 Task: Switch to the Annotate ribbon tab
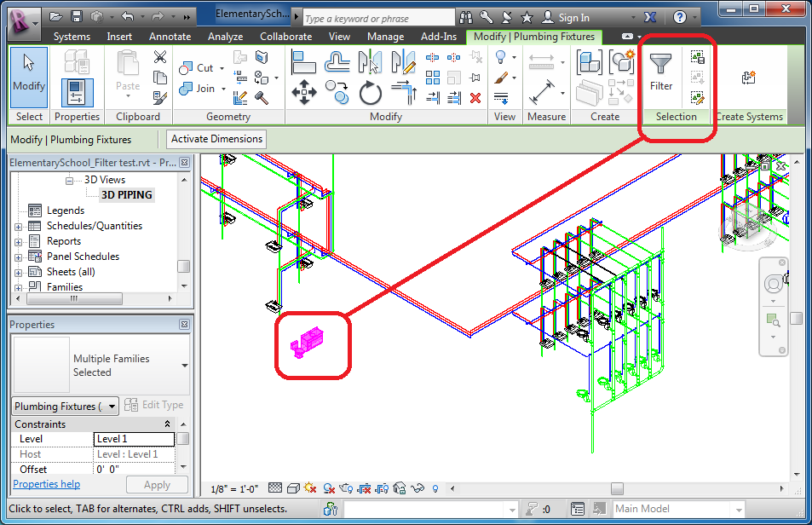pos(169,37)
